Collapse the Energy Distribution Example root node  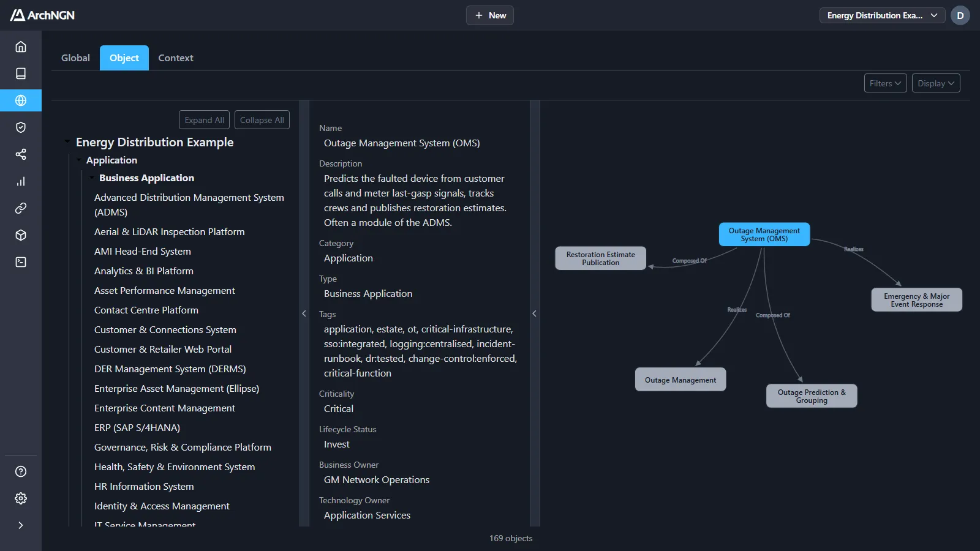[x=67, y=142]
